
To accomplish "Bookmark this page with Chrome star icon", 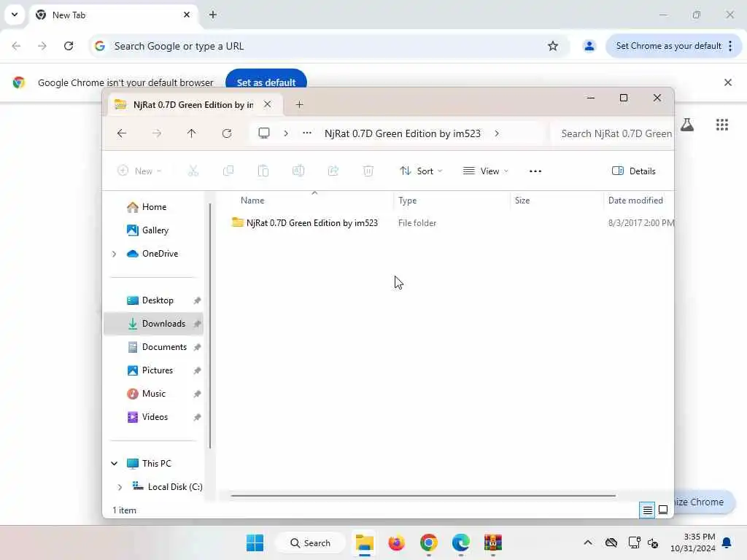I will (553, 46).
